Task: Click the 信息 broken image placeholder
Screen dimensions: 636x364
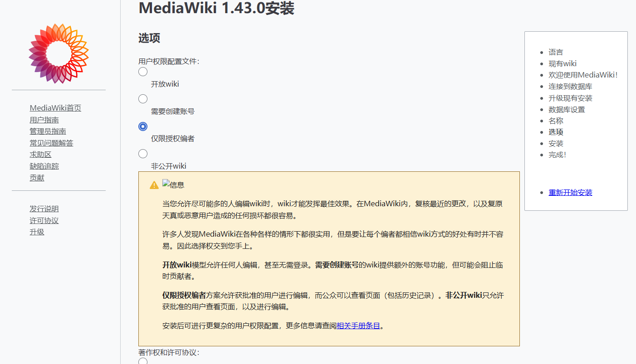Action: [x=173, y=185]
